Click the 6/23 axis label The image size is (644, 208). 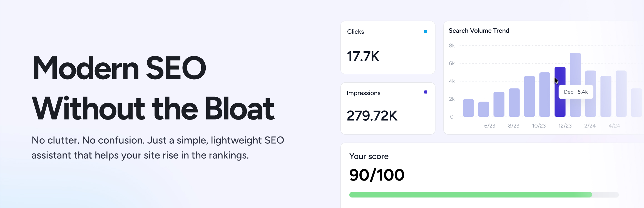[x=490, y=125]
